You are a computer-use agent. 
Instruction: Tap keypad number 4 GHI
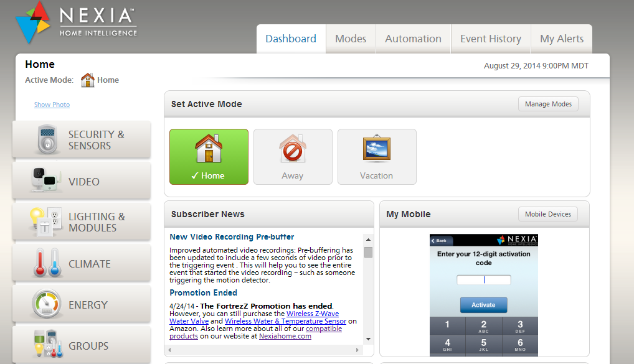coord(447,344)
